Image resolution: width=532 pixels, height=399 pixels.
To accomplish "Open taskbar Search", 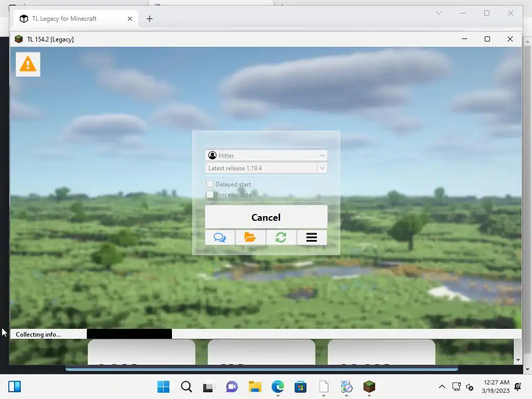I will [x=187, y=387].
